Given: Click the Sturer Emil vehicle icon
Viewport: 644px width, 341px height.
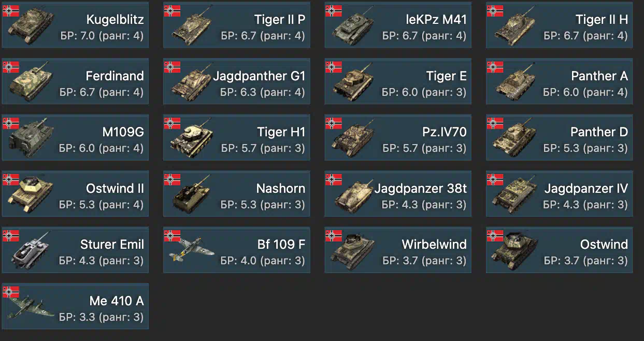Looking at the screenshot, I should point(30,250).
